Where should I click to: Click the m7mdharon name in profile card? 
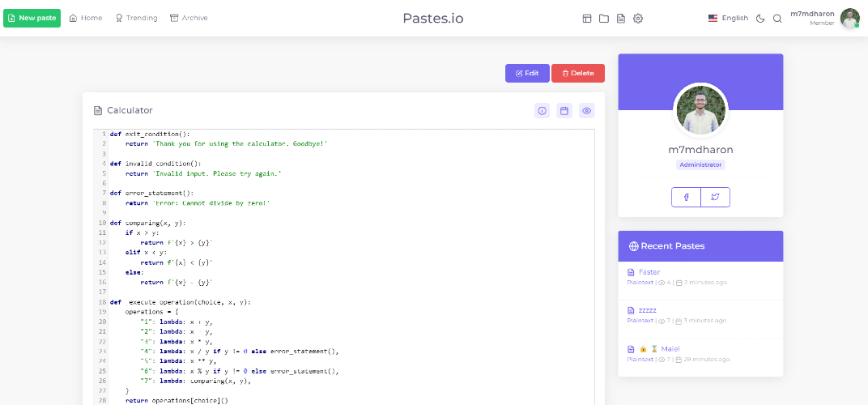pyautogui.click(x=700, y=150)
